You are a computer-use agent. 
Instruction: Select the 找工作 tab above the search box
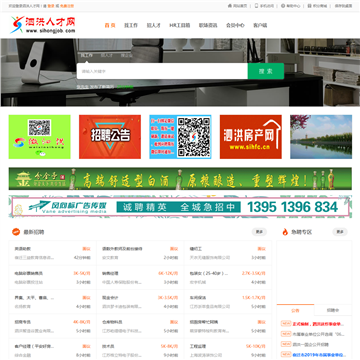point(87,55)
